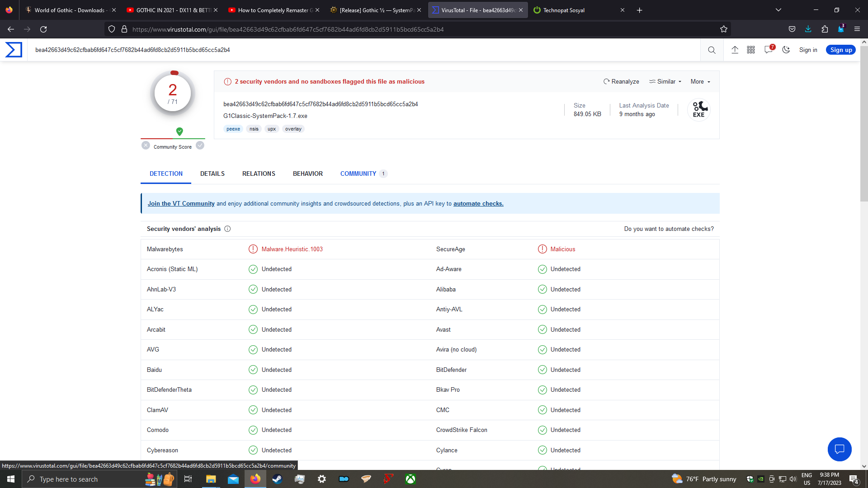
Task: Click the VirusTotal logo
Action: pos(13,50)
